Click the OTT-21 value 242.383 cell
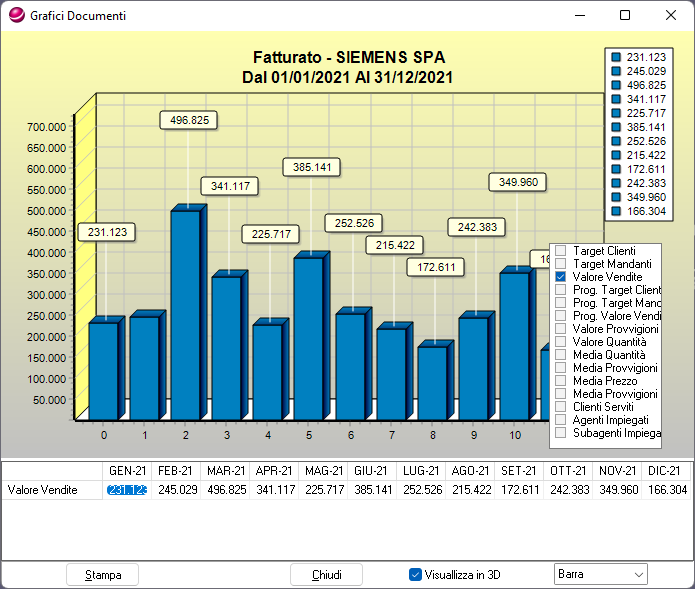This screenshot has height=589, width=695. [569, 490]
